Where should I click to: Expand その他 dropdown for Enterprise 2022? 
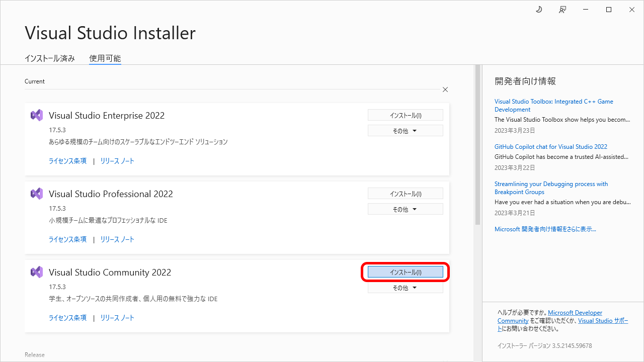(405, 131)
